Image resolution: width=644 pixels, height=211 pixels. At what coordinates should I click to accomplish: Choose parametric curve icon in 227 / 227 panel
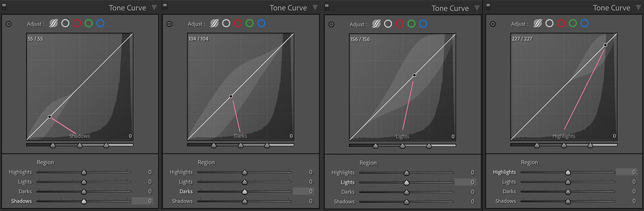click(537, 23)
